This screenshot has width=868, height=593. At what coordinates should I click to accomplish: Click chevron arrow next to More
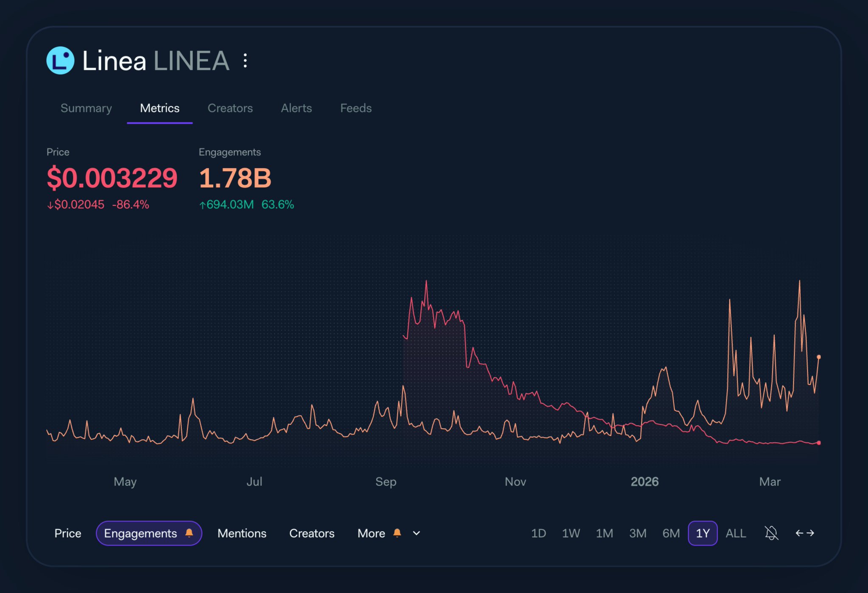pos(417,533)
